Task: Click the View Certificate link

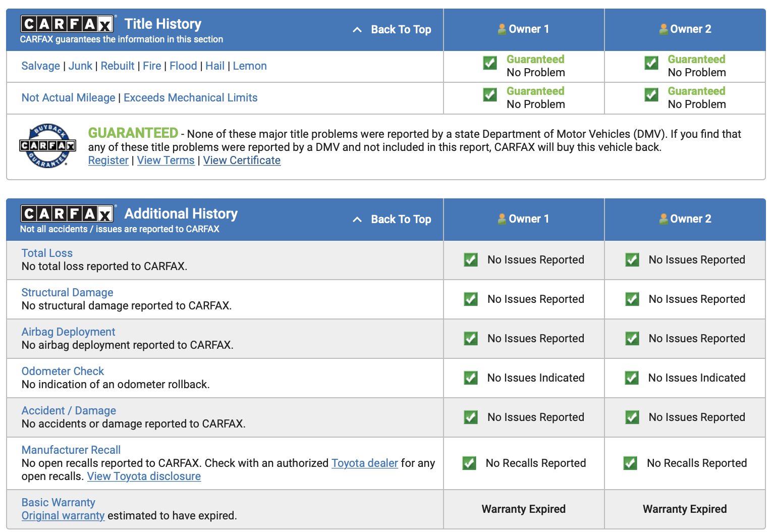Action: pyautogui.click(x=242, y=161)
